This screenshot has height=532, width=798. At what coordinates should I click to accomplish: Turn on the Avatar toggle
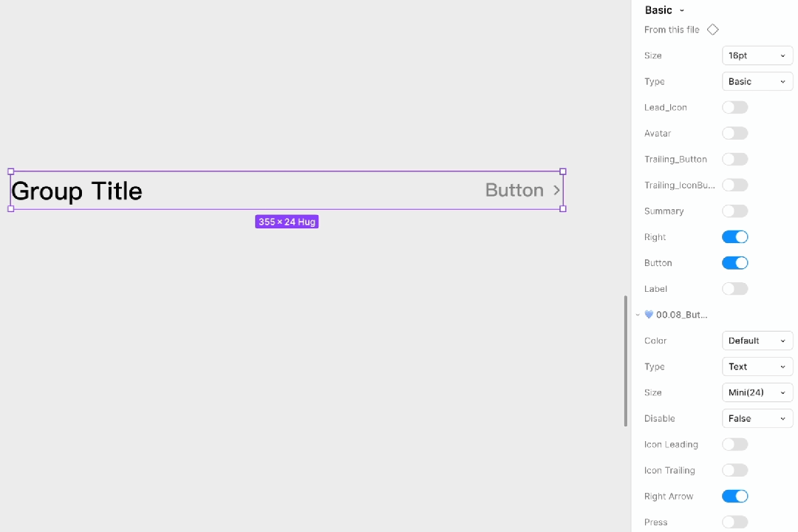(x=734, y=134)
